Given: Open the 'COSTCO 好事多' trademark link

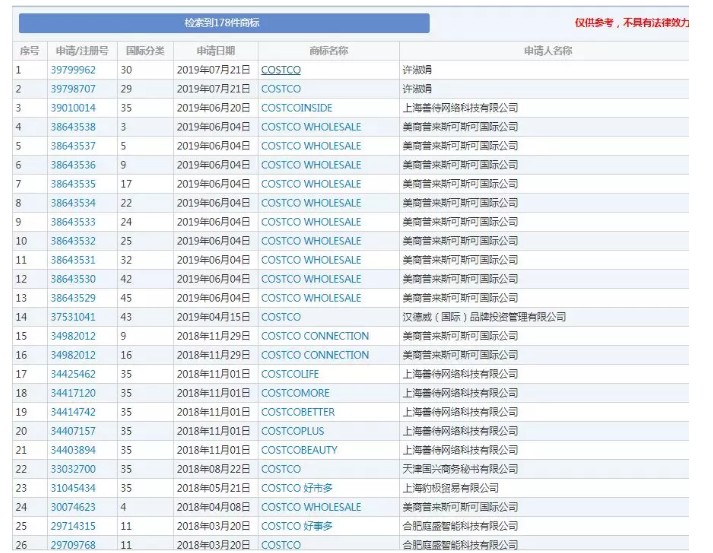Looking at the screenshot, I should [x=297, y=526].
